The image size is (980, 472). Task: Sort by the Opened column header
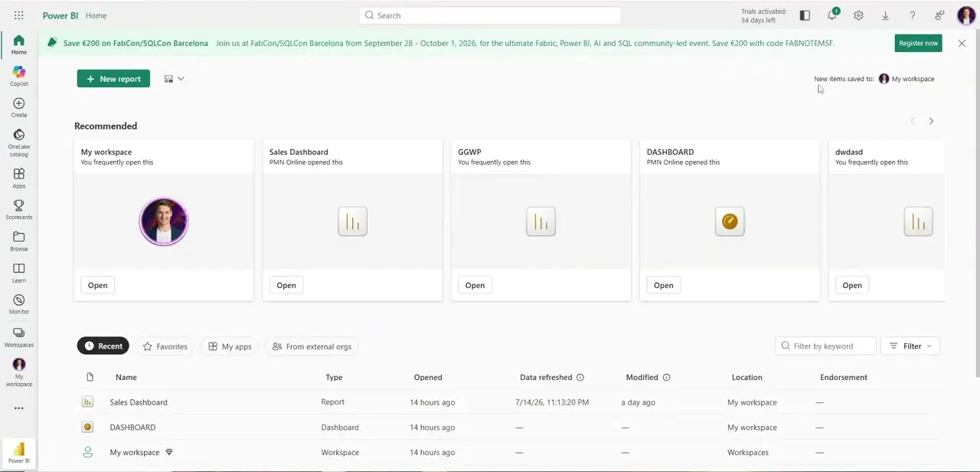[428, 377]
